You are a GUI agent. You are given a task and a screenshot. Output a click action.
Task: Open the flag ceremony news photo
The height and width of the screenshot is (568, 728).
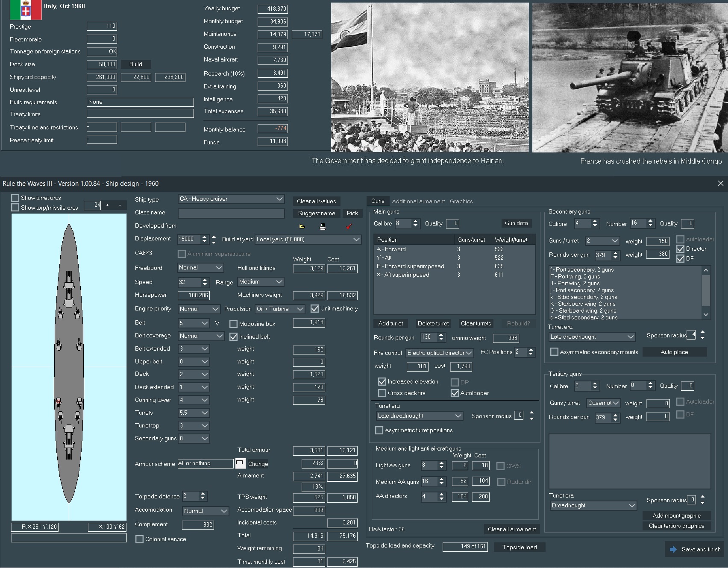click(430, 77)
